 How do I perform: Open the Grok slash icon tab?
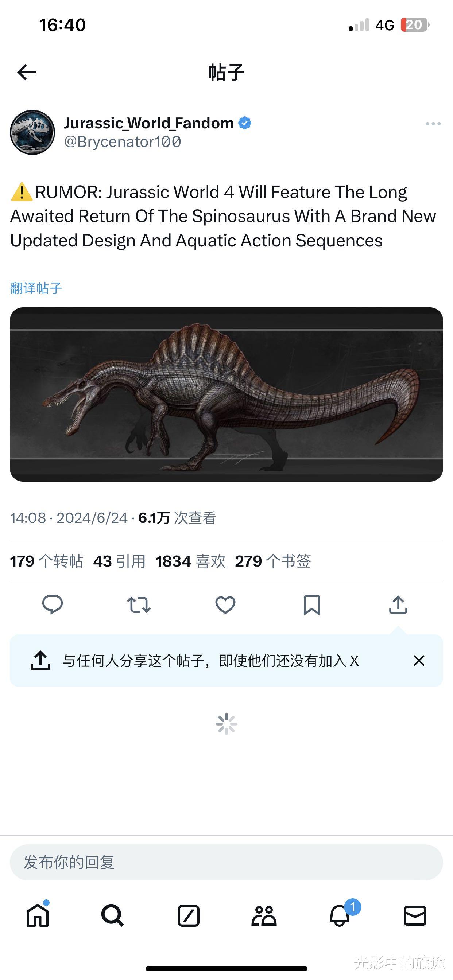[189, 916]
